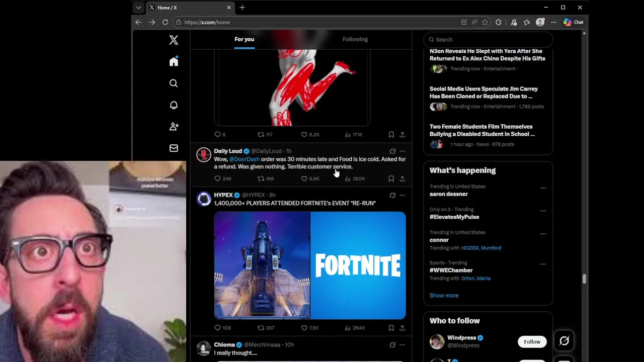Open the #WWEChamber trend

(451, 270)
